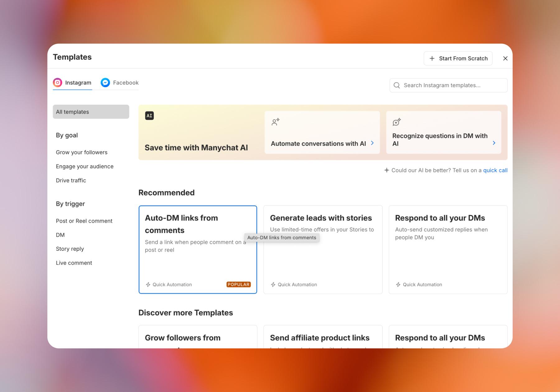
Task: Click lightning icon on recommended Respond DMs card
Action: coord(398,285)
